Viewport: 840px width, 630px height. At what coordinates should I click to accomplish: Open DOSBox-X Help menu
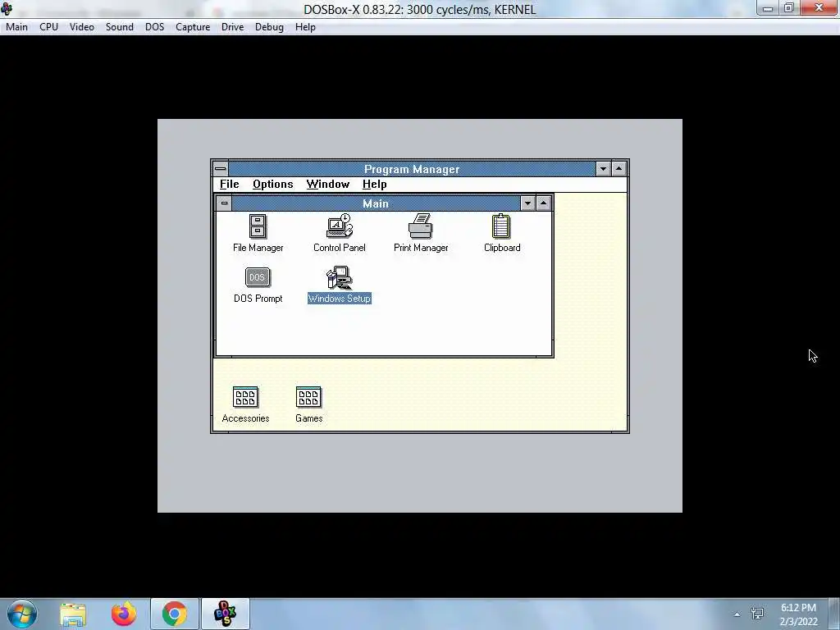click(x=305, y=27)
